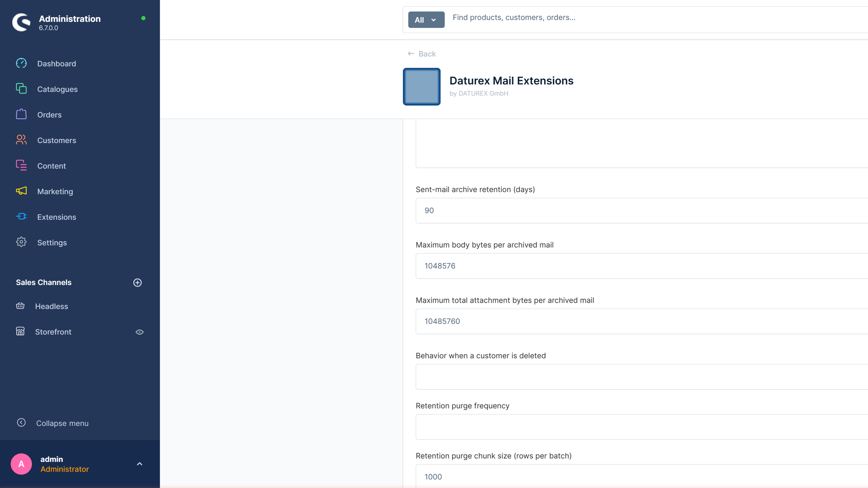Click the Collapse menu arrow icon
868x488 pixels.
click(x=21, y=422)
